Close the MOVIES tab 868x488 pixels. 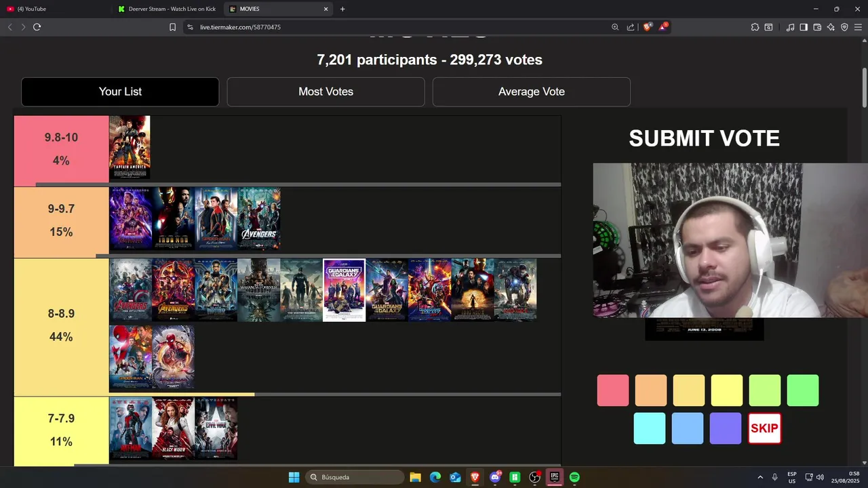pos(325,9)
